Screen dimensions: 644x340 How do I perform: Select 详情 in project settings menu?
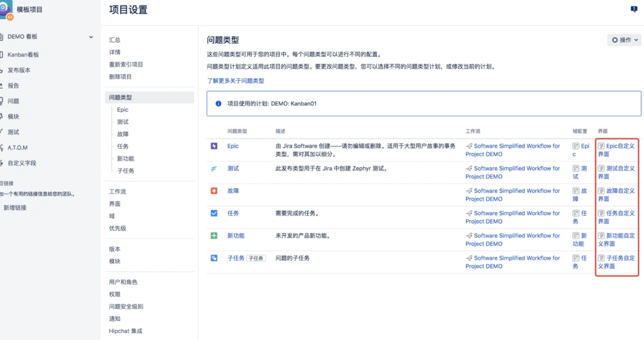click(x=115, y=52)
